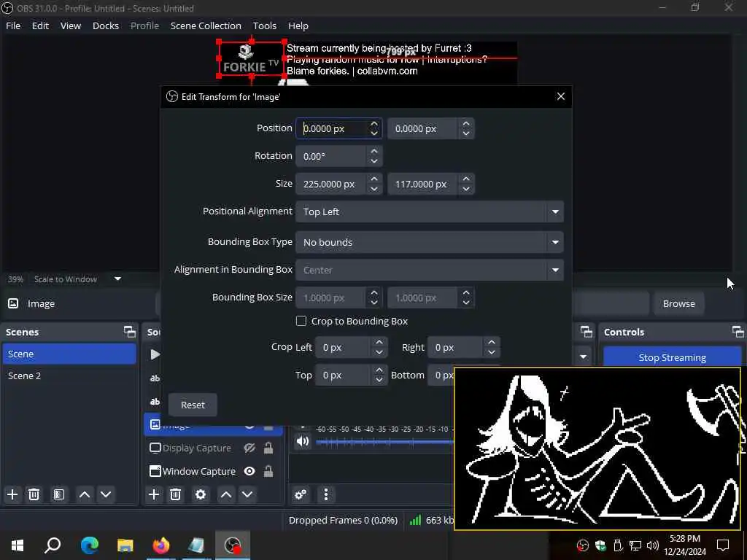Open File Explorer from taskbar
The image size is (747, 560).
coord(125,545)
